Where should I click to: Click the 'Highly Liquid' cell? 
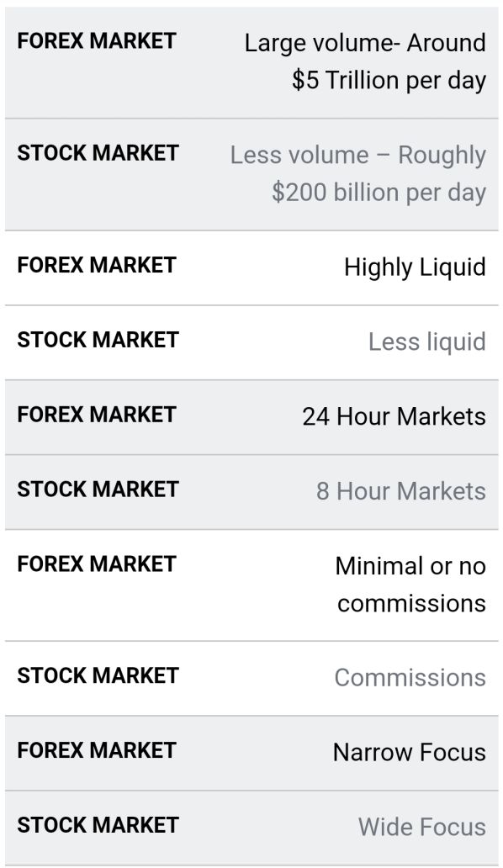click(415, 267)
